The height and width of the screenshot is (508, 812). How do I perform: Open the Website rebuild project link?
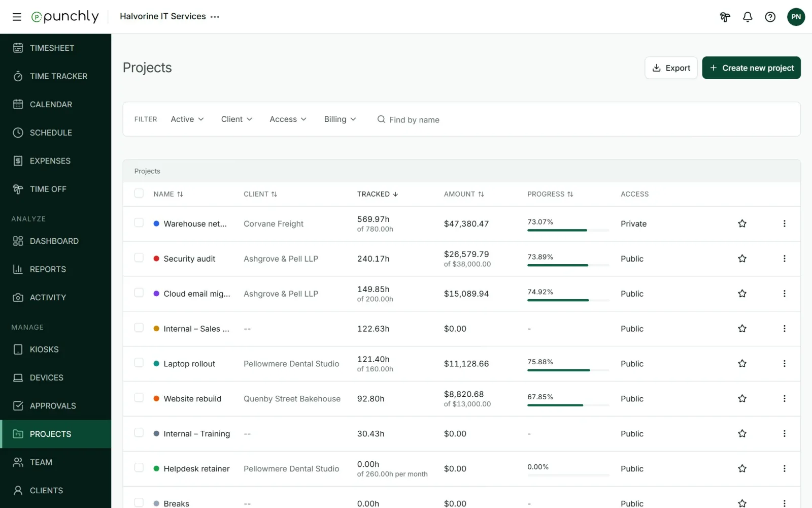coord(192,399)
